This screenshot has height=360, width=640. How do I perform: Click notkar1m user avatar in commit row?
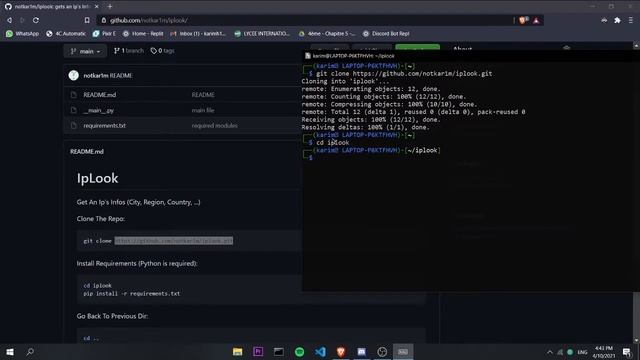pos(73,75)
